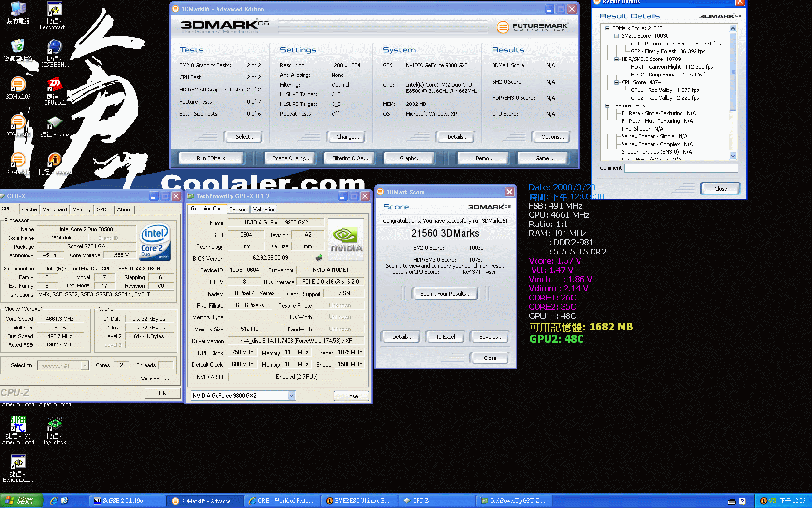Click the Intel Core 2 Duo logo
The image size is (812, 508).
155,241
